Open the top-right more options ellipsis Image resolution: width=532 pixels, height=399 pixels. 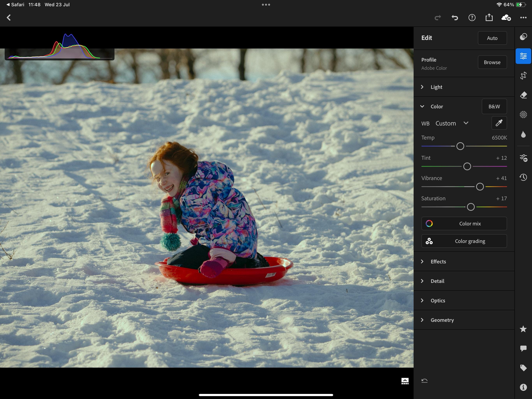point(523,18)
